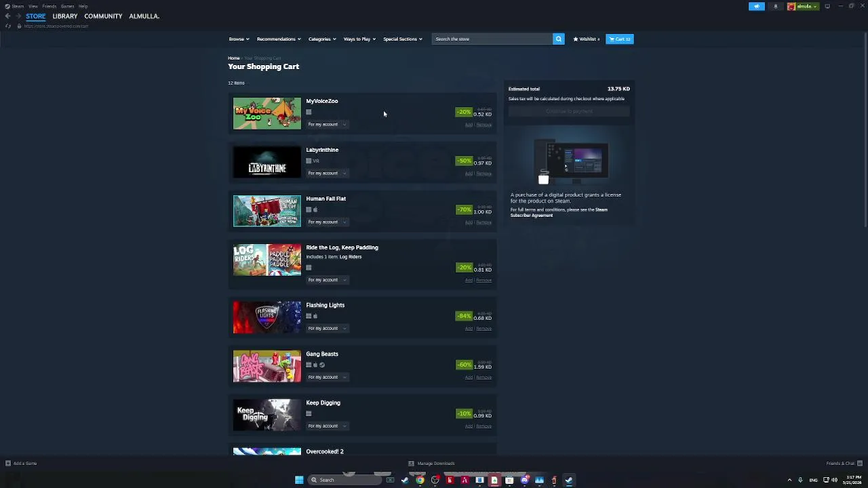Expand the Ways to Play dropdown
This screenshot has height=488, width=868.
[x=359, y=39]
